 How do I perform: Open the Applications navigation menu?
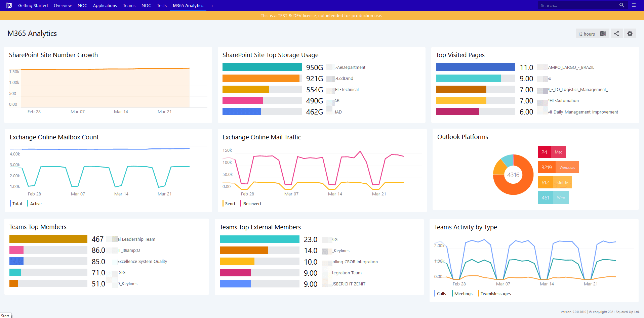pyautogui.click(x=105, y=6)
